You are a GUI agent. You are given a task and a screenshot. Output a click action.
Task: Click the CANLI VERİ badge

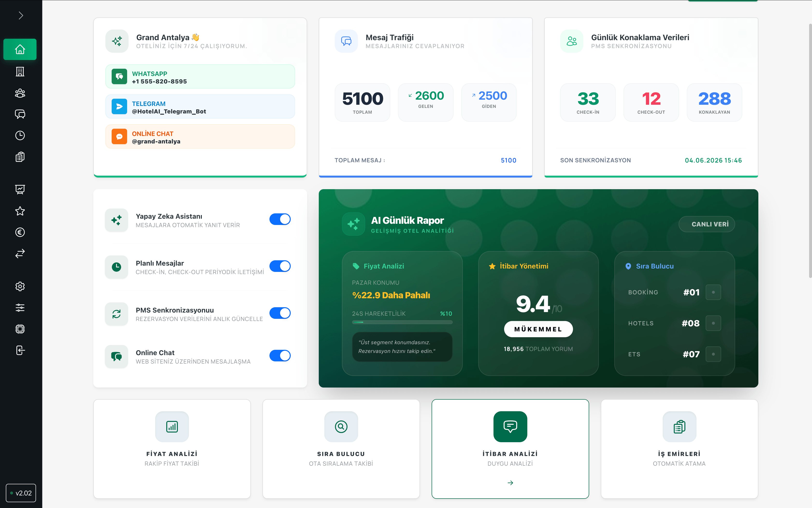click(x=707, y=224)
